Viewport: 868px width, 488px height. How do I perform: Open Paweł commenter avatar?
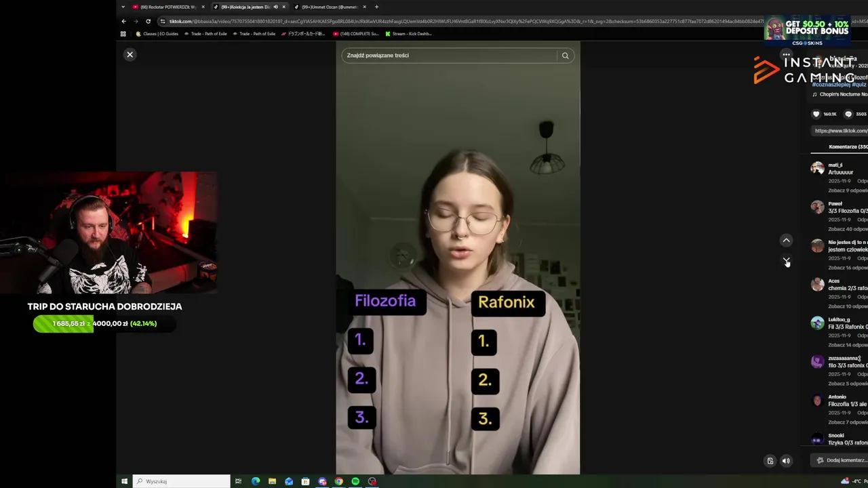pos(817,207)
